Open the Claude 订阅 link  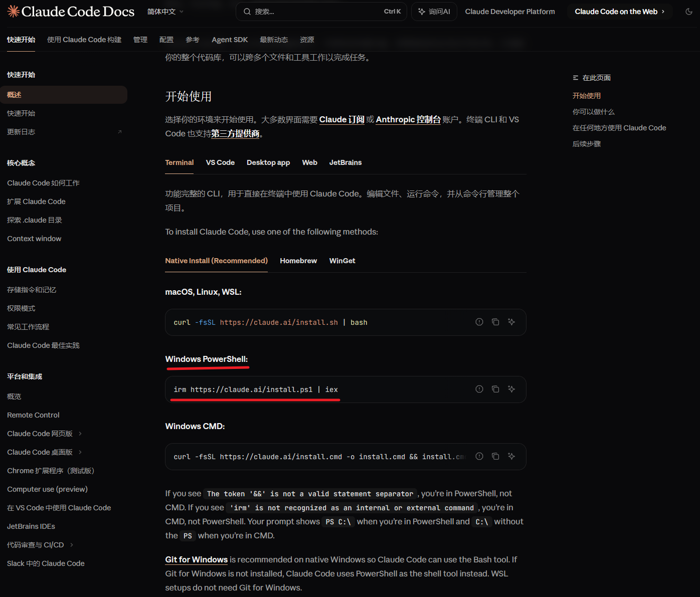tap(342, 119)
